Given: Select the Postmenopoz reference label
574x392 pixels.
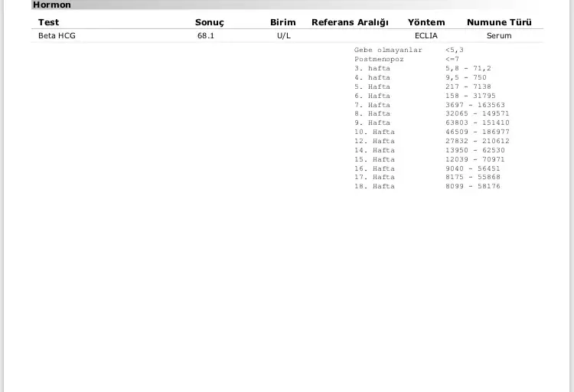Looking at the screenshot, I should [x=379, y=59].
